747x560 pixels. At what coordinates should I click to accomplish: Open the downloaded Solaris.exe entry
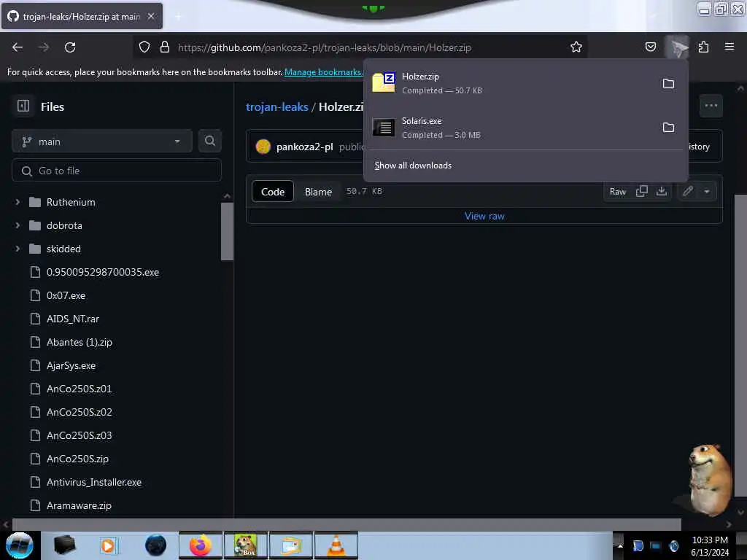coord(511,128)
